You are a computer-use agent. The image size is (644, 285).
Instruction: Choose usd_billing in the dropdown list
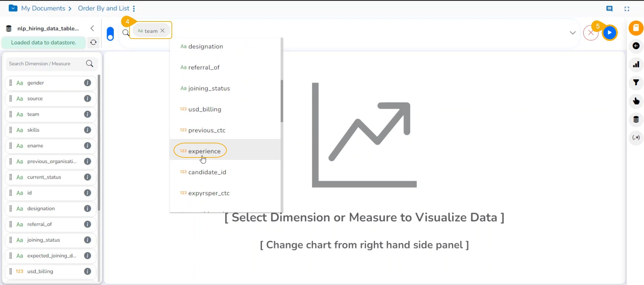click(x=205, y=109)
